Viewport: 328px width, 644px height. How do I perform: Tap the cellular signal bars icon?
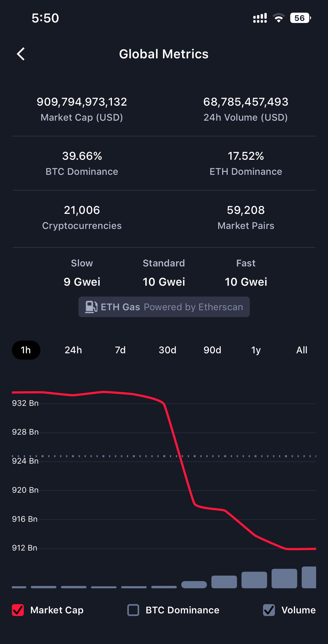[x=260, y=18]
